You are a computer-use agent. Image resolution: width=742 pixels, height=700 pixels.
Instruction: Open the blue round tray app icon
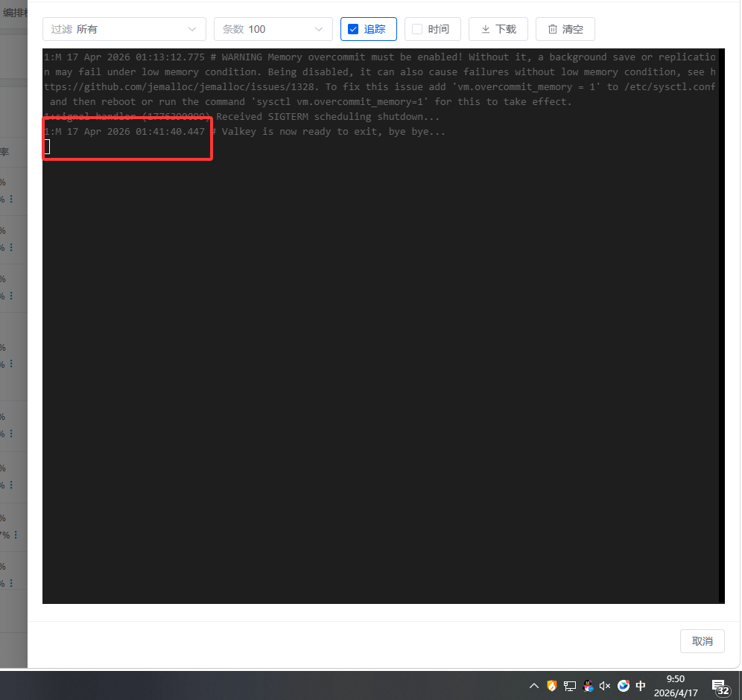(x=624, y=686)
